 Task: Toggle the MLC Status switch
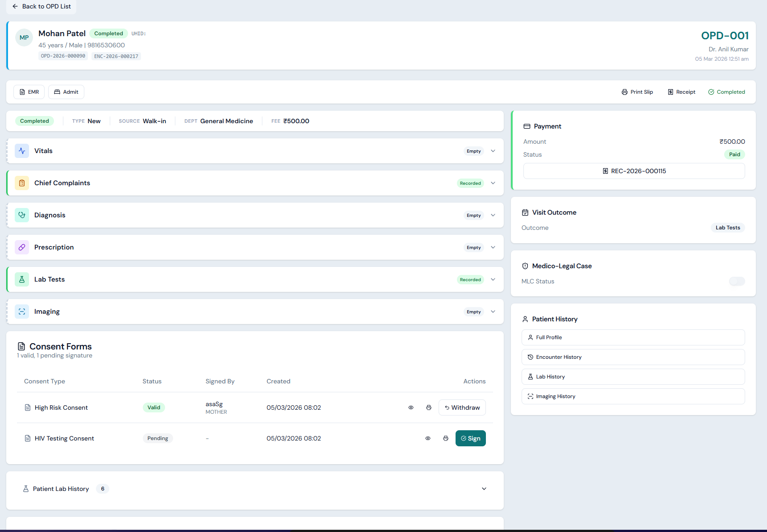[737, 281]
